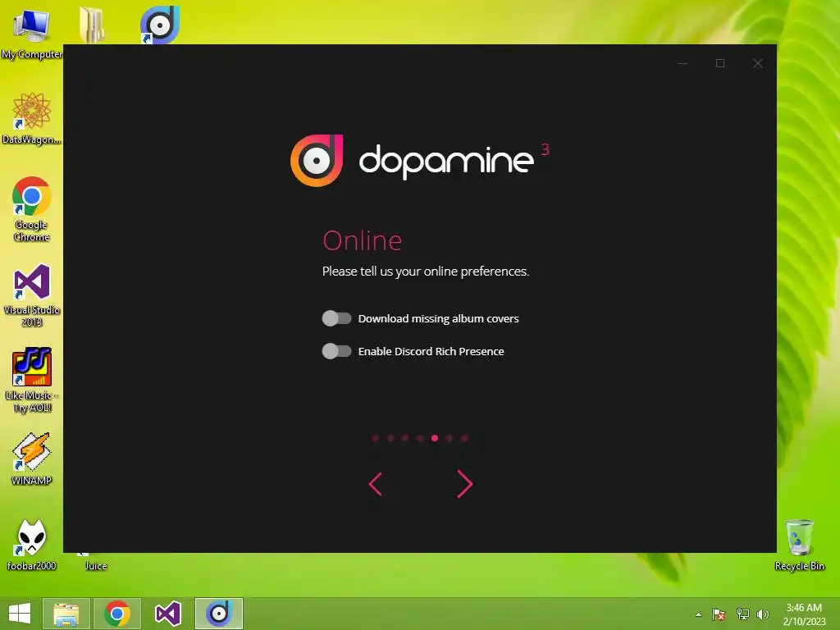840x630 pixels.
Task: Click the Dopamine taskbar button
Action: tap(218, 614)
